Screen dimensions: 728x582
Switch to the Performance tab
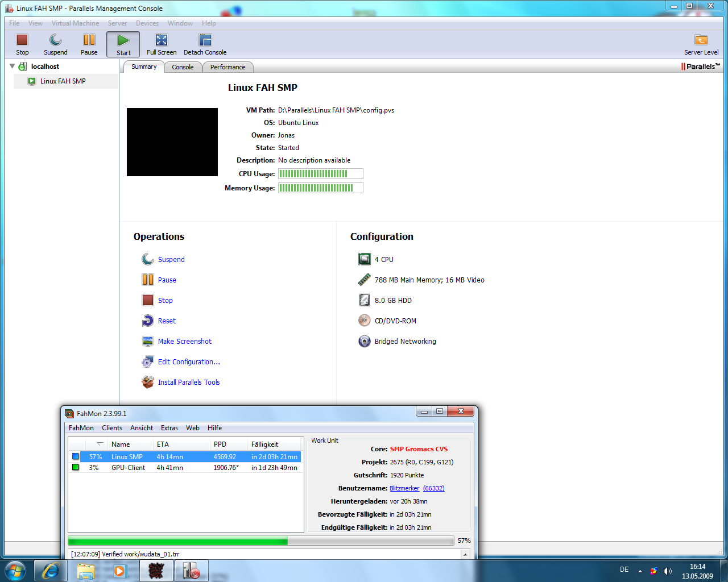[227, 67]
